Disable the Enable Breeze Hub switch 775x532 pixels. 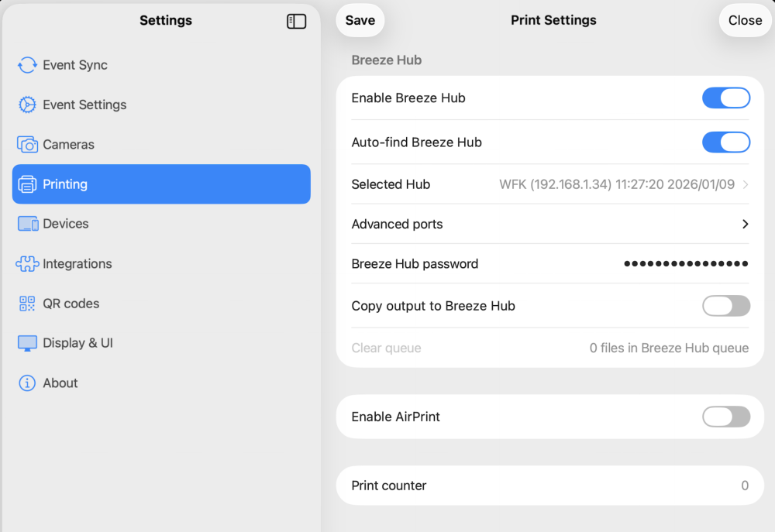(725, 98)
